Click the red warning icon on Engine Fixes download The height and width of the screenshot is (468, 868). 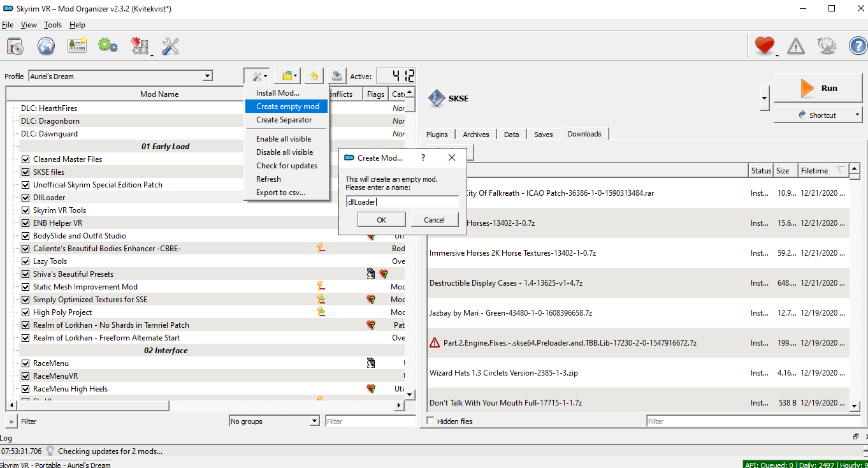[435, 342]
